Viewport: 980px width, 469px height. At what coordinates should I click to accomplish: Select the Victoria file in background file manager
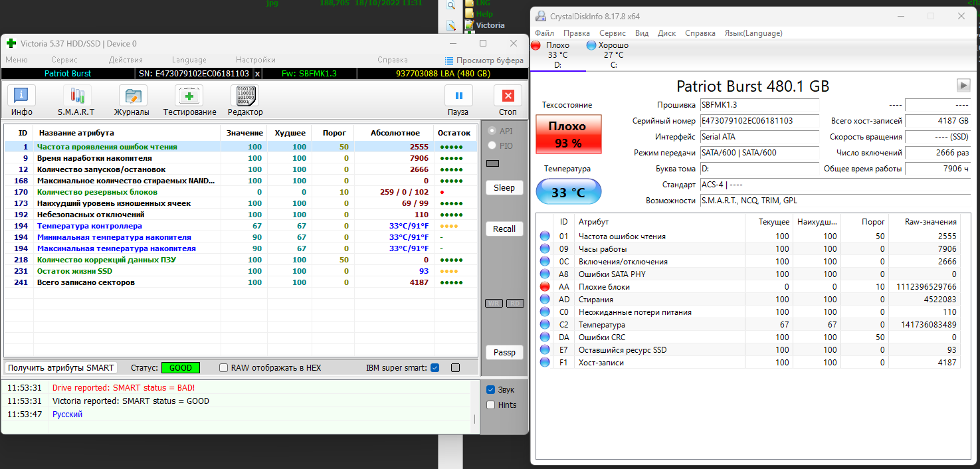(484, 25)
